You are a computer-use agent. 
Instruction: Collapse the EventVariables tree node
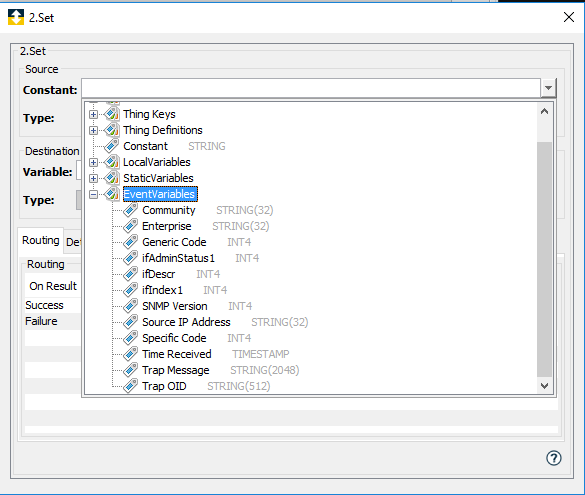(x=93, y=194)
